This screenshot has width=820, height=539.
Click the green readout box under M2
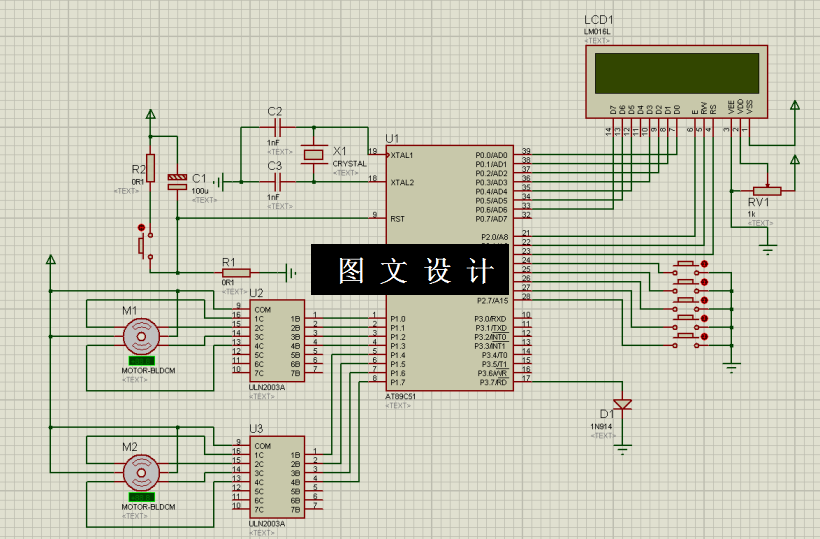141,497
